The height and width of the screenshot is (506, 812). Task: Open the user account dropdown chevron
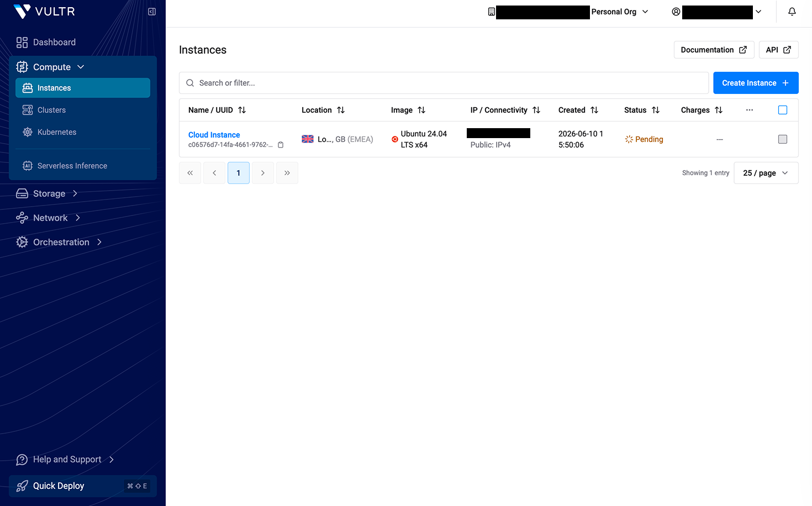(758, 12)
